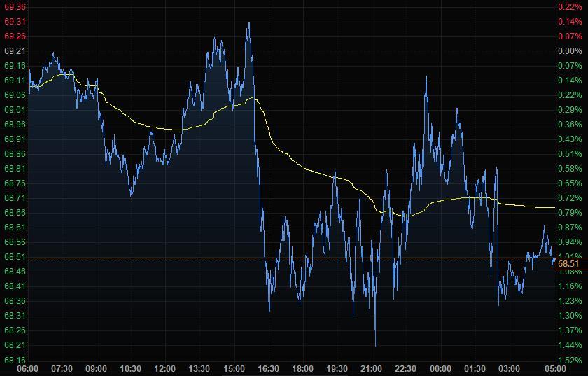588x376 pixels.
Task: Click the 12:00 time axis label
Action: (x=164, y=369)
